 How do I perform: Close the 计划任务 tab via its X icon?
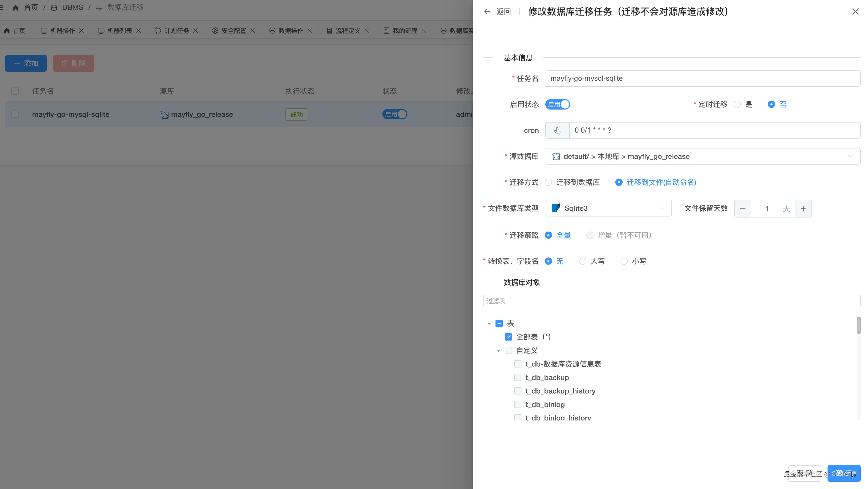(x=195, y=31)
